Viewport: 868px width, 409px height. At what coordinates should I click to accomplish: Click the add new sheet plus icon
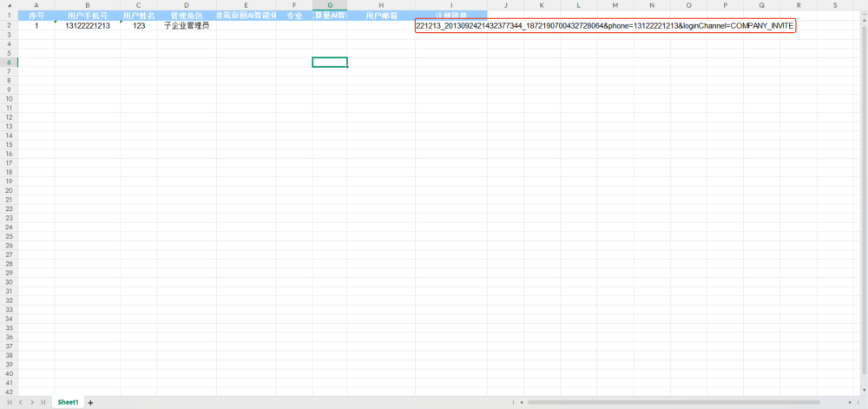tap(89, 403)
